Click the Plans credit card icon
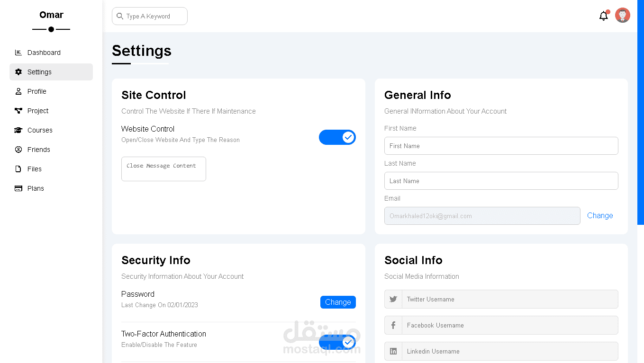The image size is (644, 363). point(18,188)
